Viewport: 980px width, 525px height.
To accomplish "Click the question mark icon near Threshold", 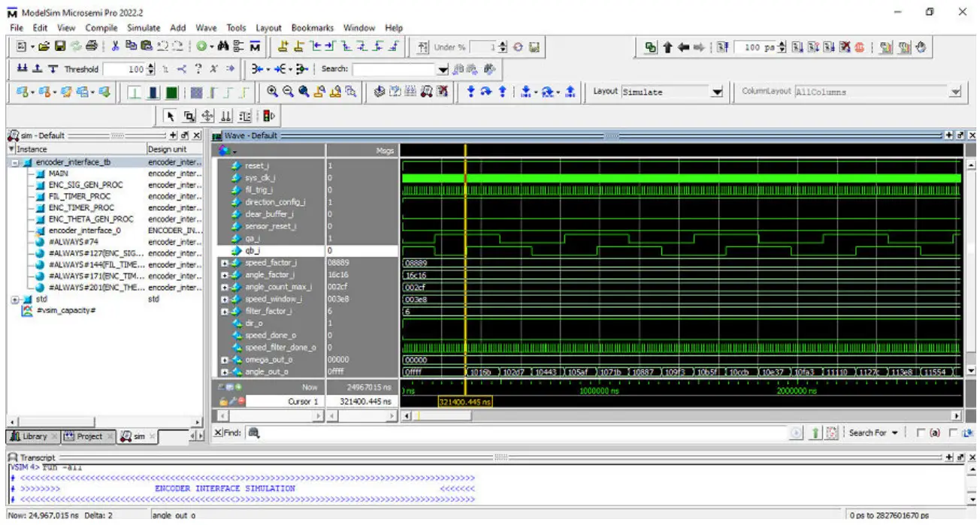I will click(x=198, y=68).
